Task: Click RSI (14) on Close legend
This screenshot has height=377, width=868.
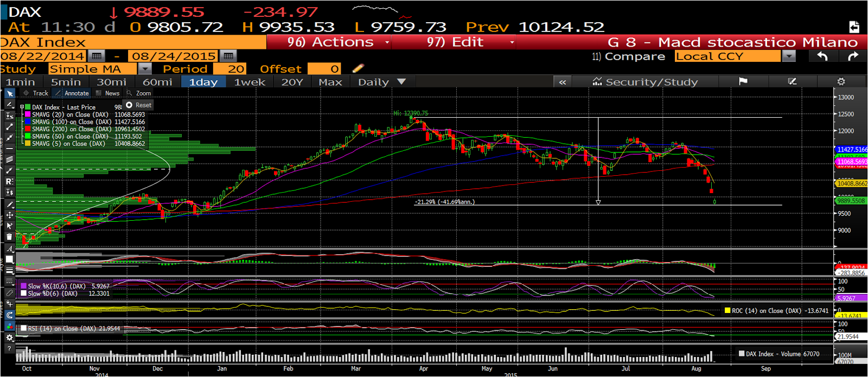Action: click(x=70, y=329)
